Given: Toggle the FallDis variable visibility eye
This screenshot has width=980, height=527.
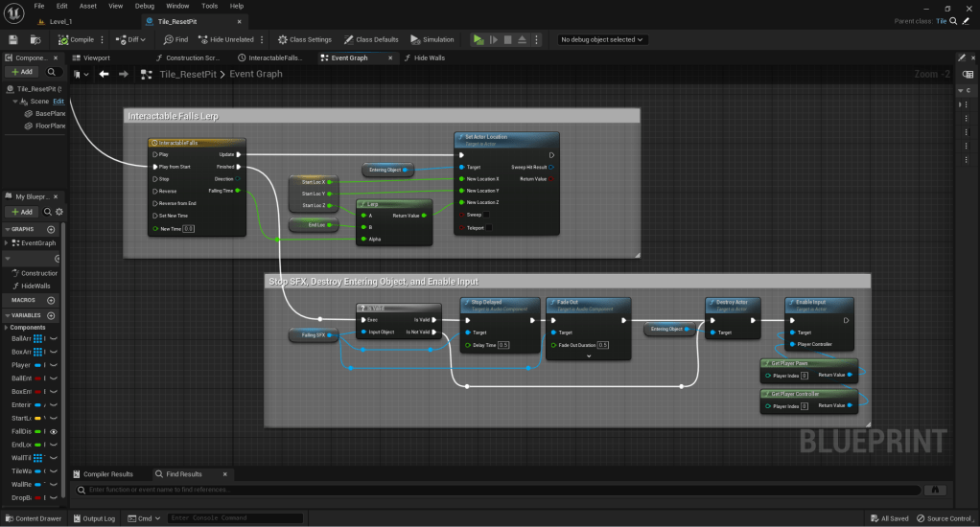Looking at the screenshot, I should coord(54,432).
